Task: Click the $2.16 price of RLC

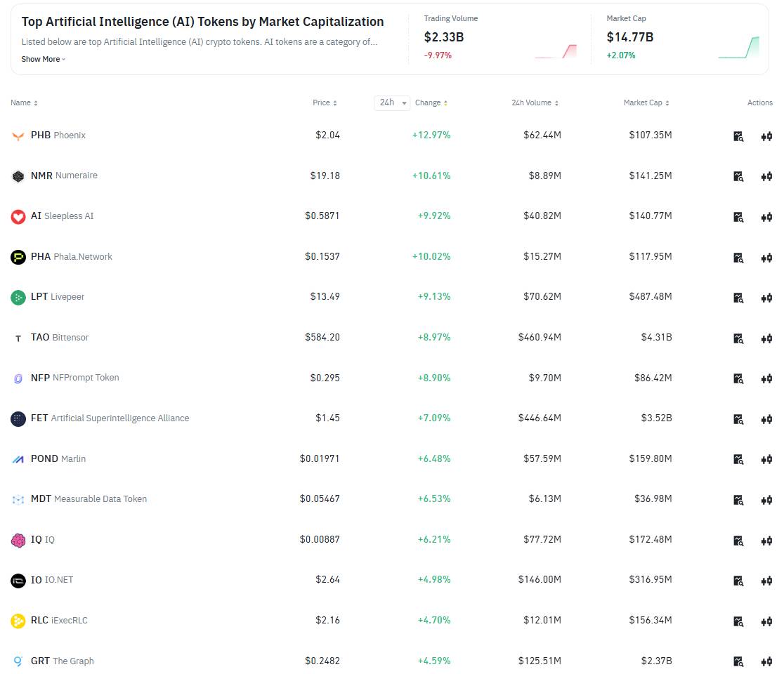Action: [x=327, y=621]
